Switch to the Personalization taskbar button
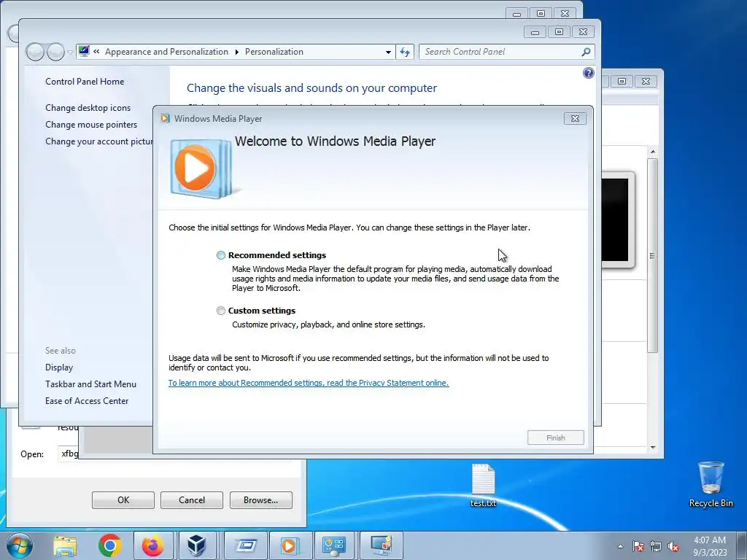The height and width of the screenshot is (560, 747). coord(381,545)
